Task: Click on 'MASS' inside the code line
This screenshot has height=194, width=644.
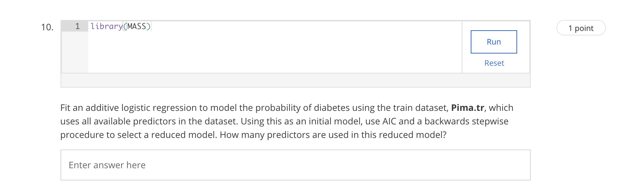Action: point(137,26)
